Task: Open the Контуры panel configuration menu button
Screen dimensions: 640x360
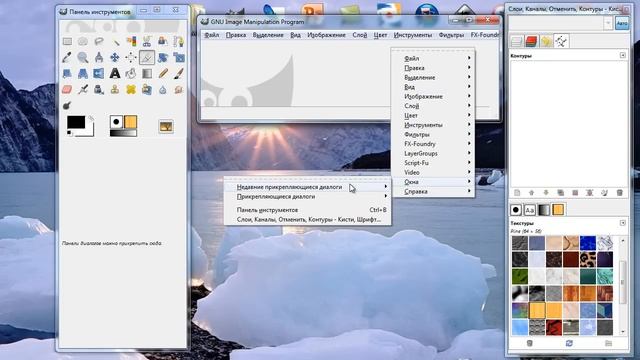Action: click(x=623, y=55)
